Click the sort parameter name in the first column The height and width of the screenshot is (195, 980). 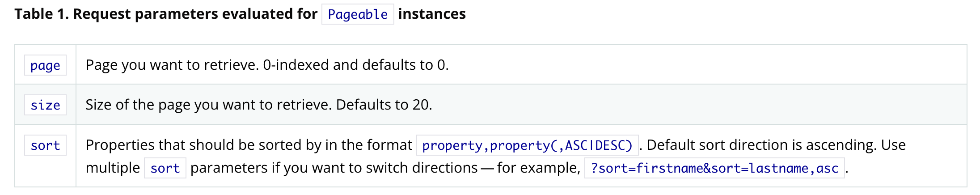pos(45,145)
